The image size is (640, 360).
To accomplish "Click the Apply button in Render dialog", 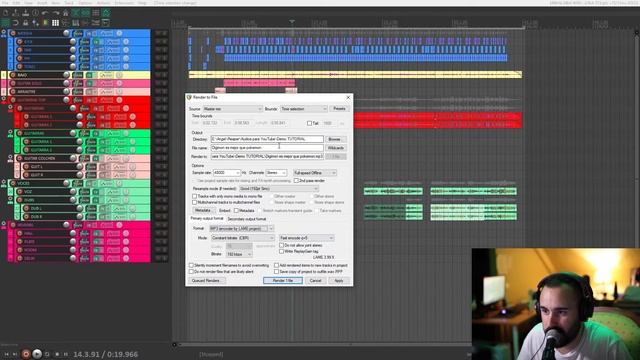I will [339, 281].
